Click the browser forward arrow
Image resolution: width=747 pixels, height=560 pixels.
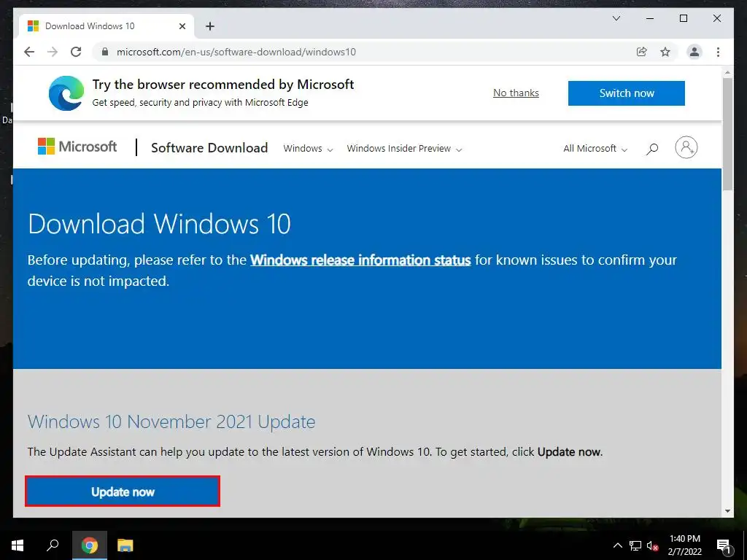53,52
